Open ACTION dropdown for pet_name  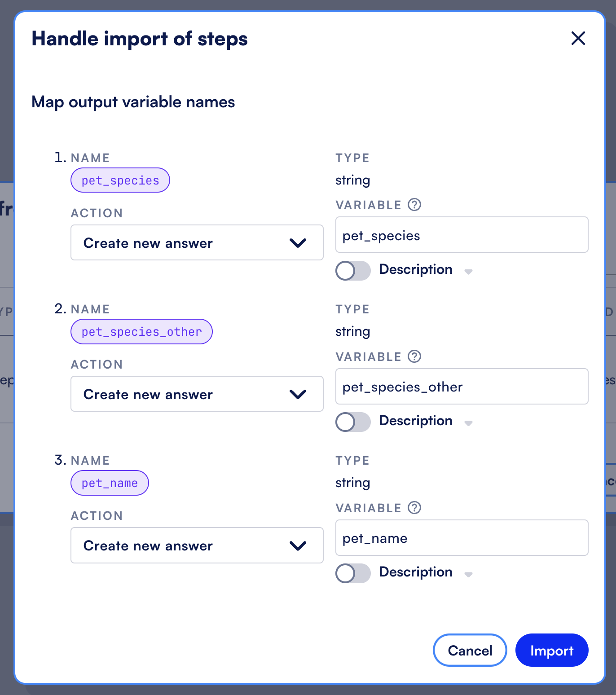coord(197,545)
